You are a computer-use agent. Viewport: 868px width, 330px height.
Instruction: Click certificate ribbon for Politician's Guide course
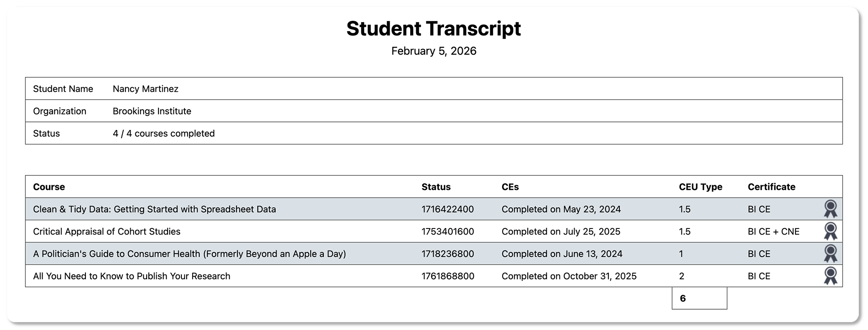click(x=830, y=254)
